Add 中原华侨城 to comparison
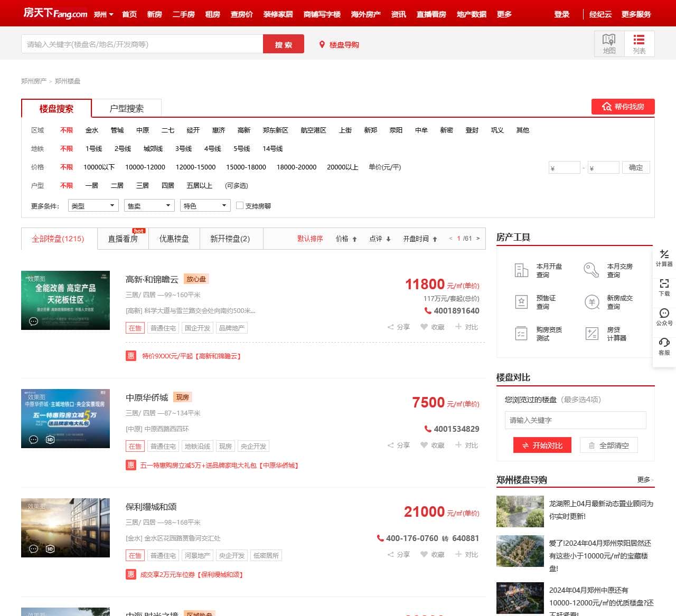 (x=466, y=446)
